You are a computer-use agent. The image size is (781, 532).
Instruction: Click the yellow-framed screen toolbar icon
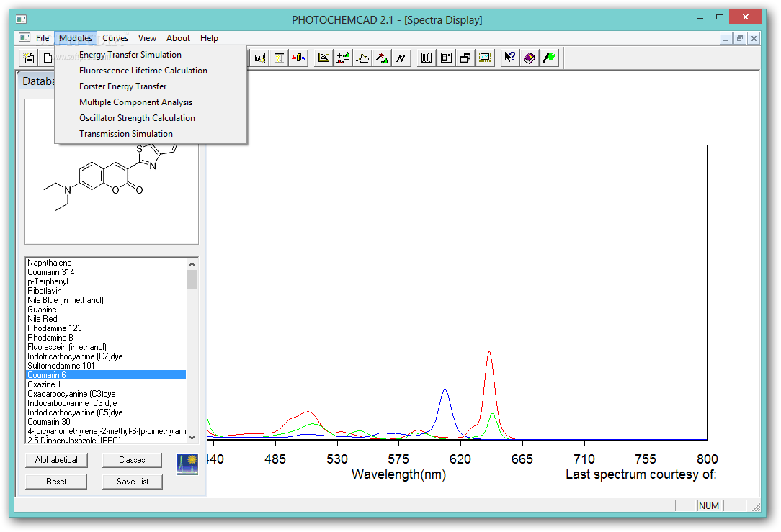(x=485, y=58)
